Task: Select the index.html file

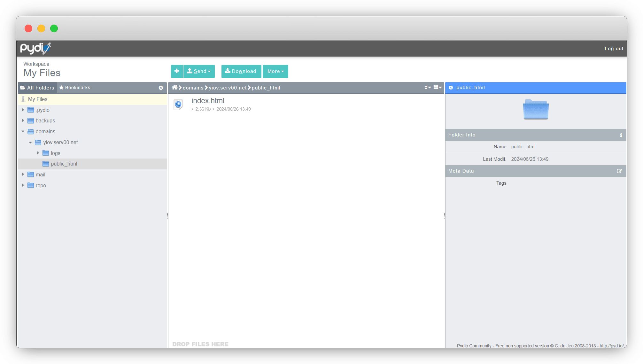Action: point(208,101)
